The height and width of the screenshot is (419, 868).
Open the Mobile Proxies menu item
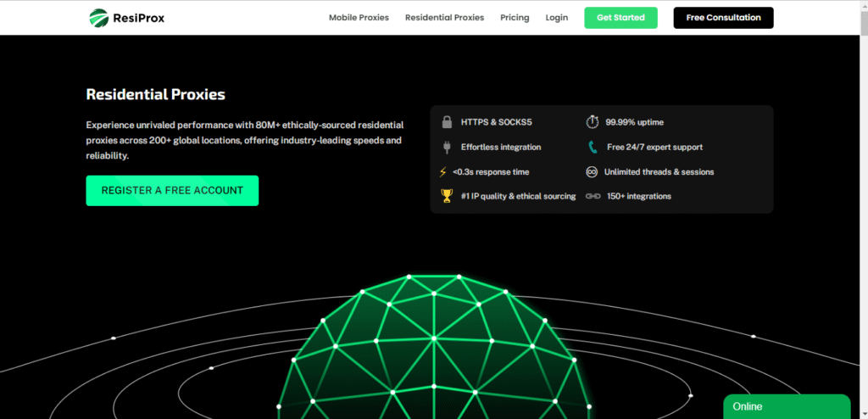(359, 18)
